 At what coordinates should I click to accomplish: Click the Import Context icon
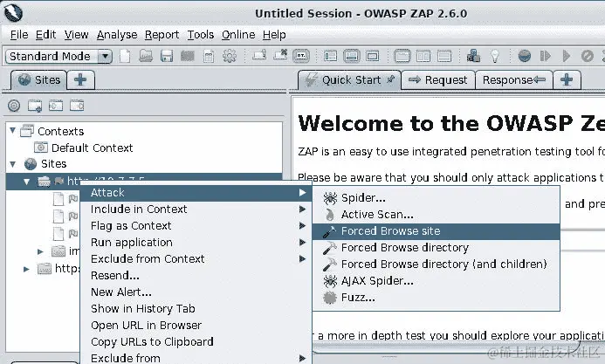[56, 106]
